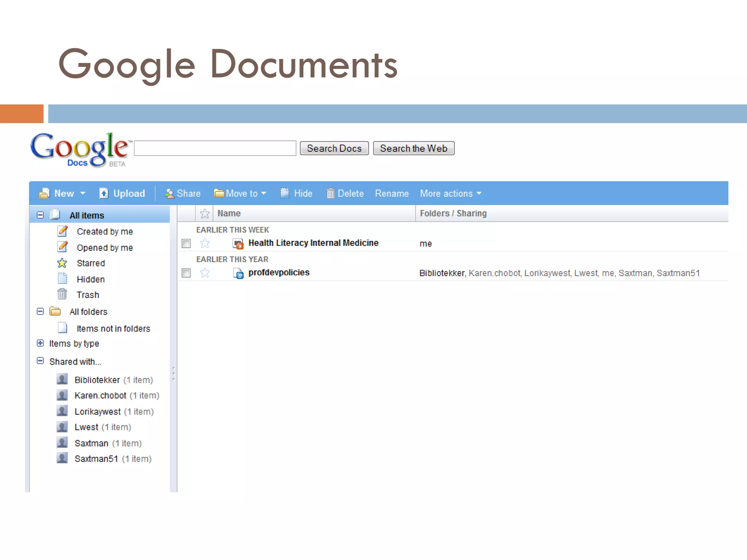Click the yellow star icon beside Starred

pyautogui.click(x=62, y=263)
